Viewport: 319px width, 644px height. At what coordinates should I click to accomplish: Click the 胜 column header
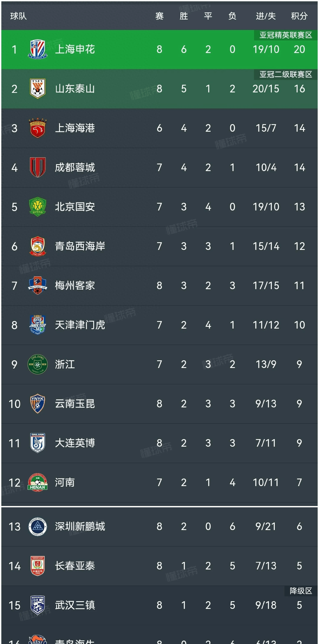(x=184, y=16)
